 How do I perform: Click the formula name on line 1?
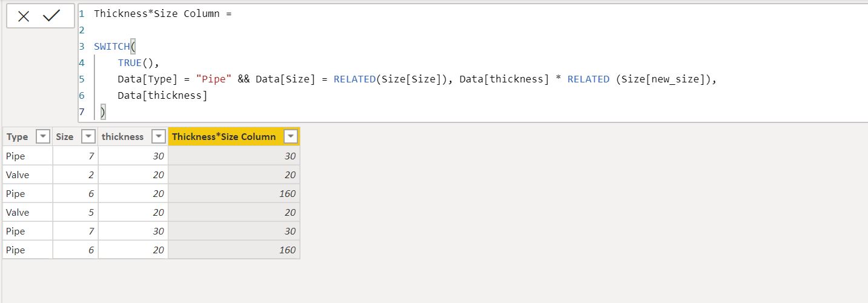click(157, 13)
